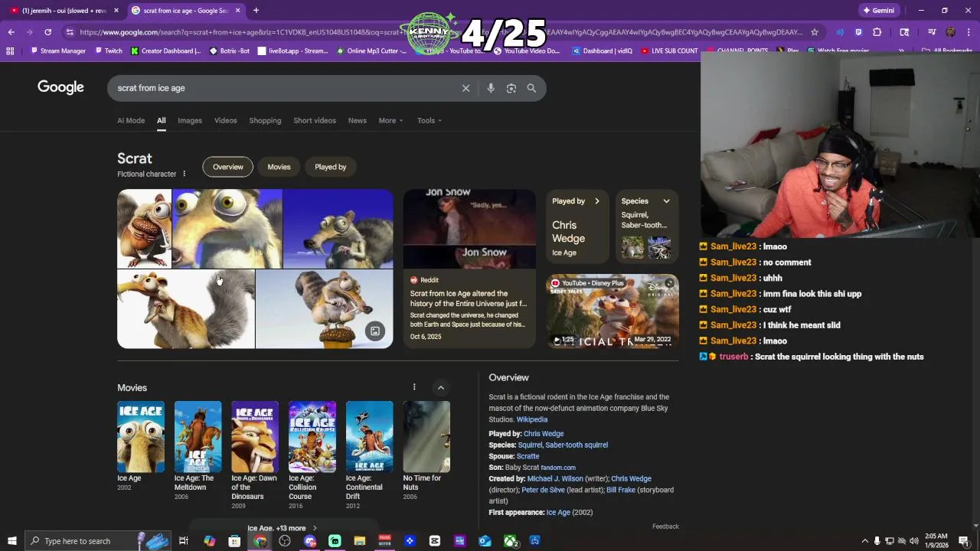Clear the search box with the X icon
980x551 pixels.
465,88
